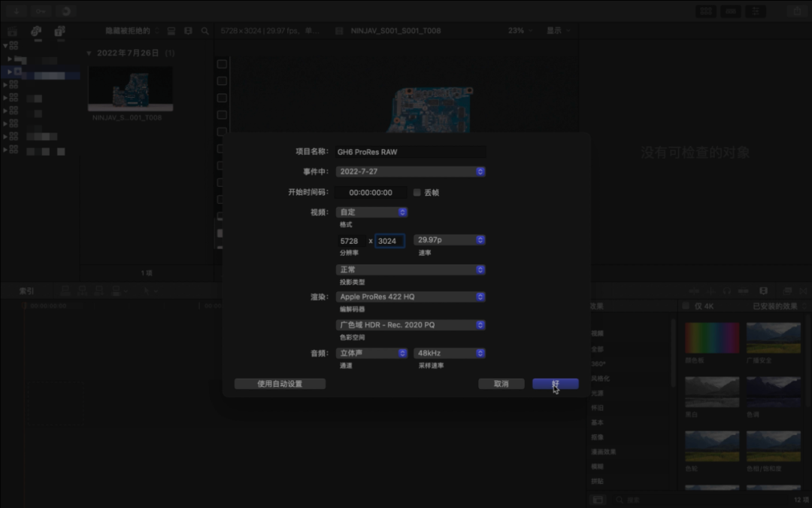The height and width of the screenshot is (508, 812).
Task: Open the projection type dropdown 正常
Action: (411, 269)
